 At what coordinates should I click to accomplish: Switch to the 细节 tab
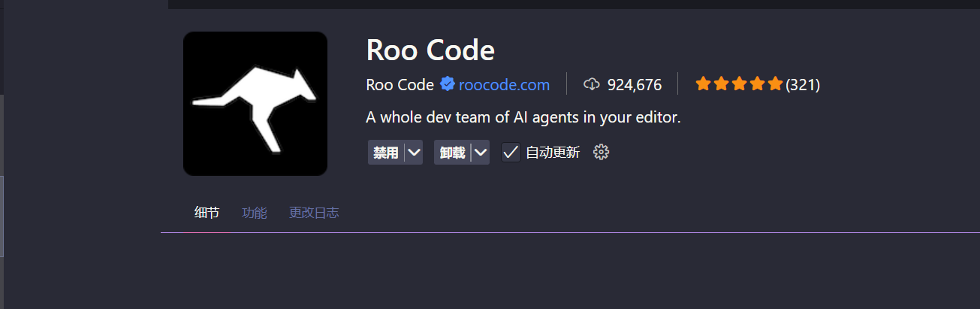pos(207,213)
